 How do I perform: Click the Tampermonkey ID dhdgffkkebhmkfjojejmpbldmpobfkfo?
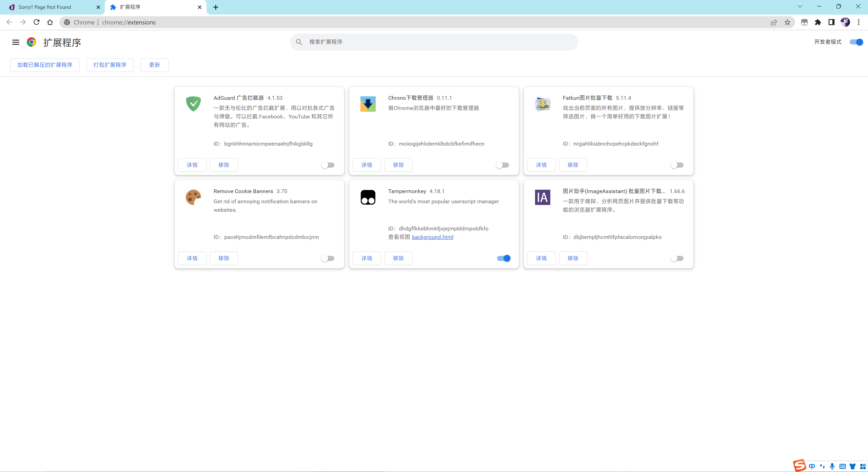pos(443,228)
